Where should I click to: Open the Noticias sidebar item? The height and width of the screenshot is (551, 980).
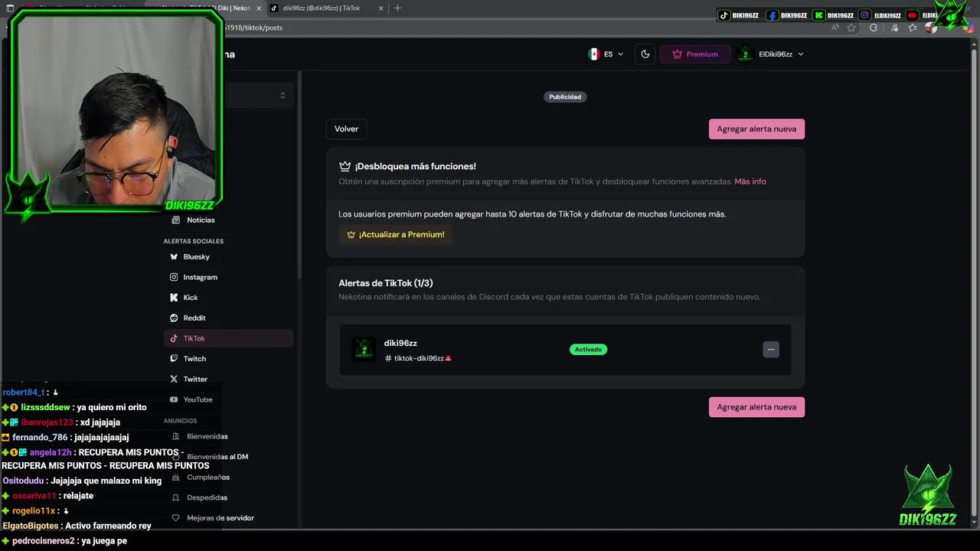(228, 220)
